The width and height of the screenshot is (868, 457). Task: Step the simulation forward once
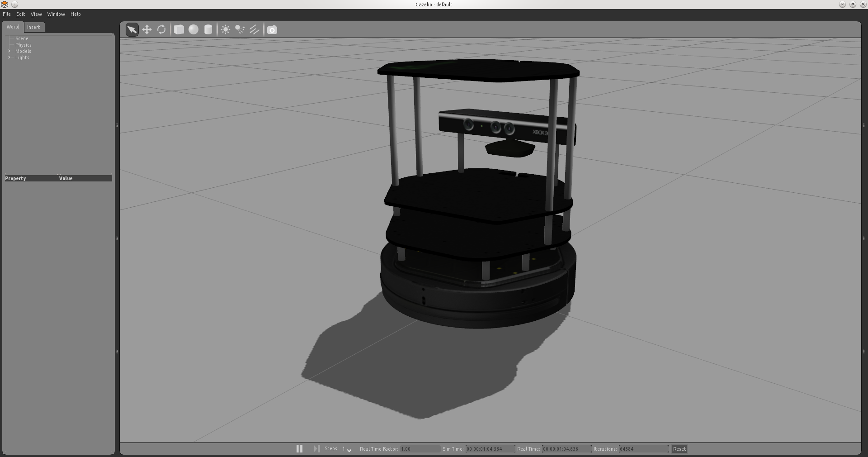[x=316, y=448]
